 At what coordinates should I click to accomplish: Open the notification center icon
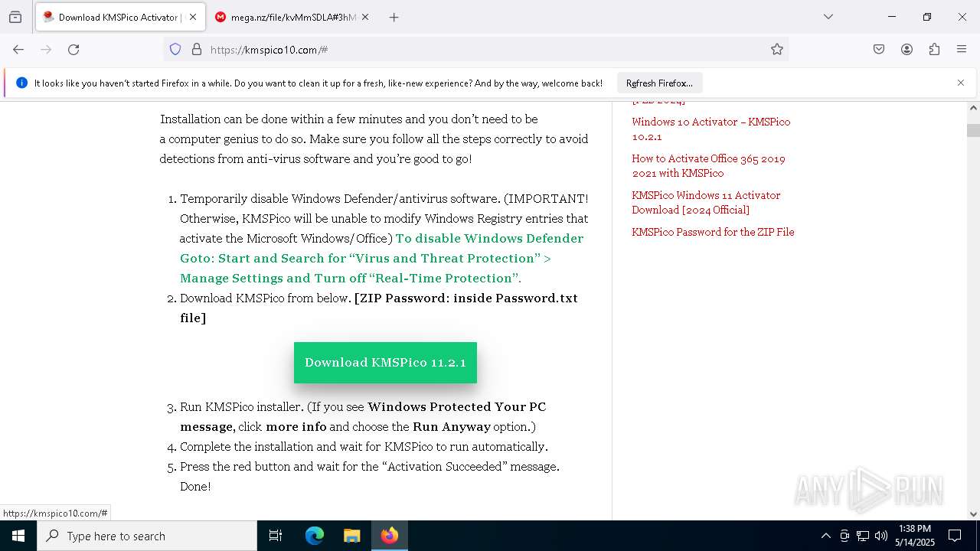point(955,536)
